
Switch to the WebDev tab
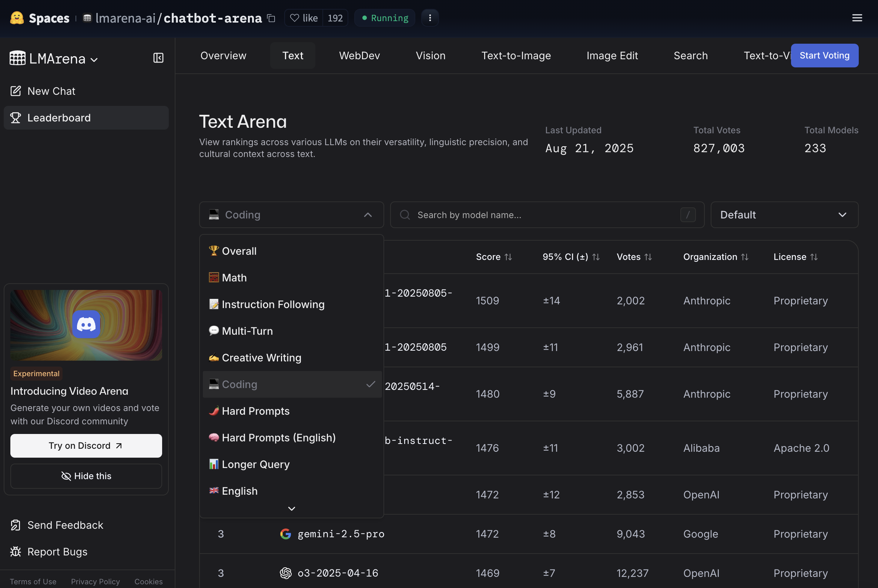(359, 56)
